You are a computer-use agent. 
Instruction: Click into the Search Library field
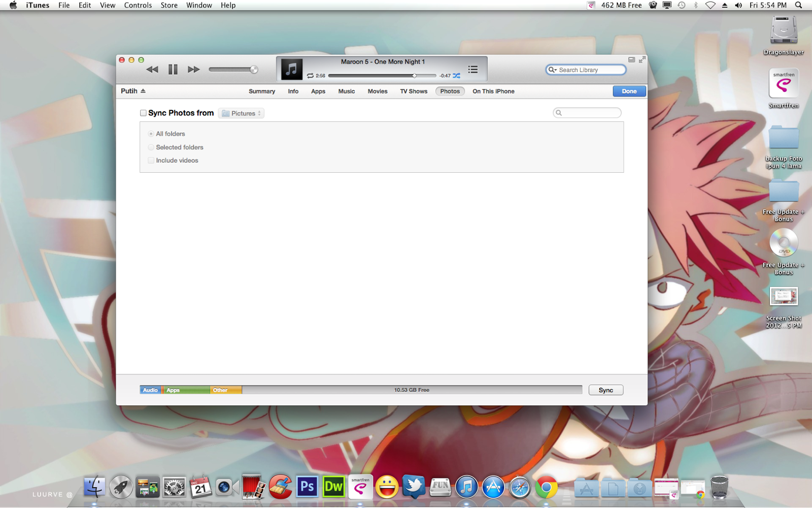(586, 70)
